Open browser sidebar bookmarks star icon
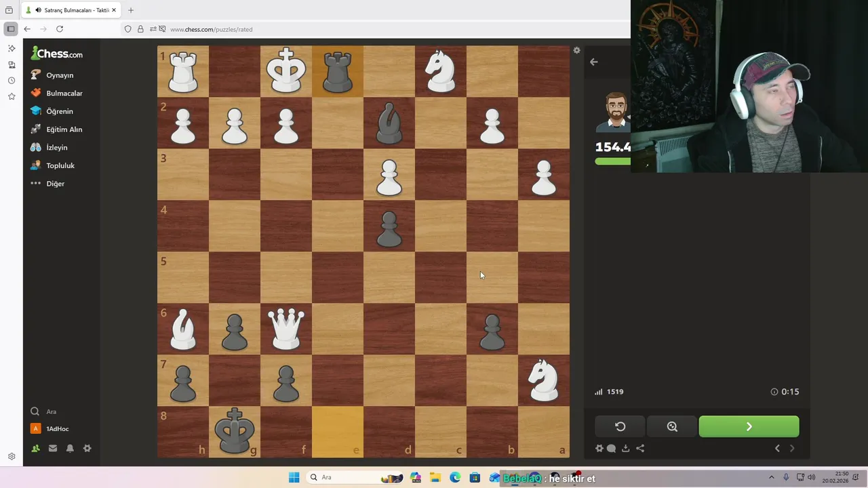The image size is (868, 488). 12,97
